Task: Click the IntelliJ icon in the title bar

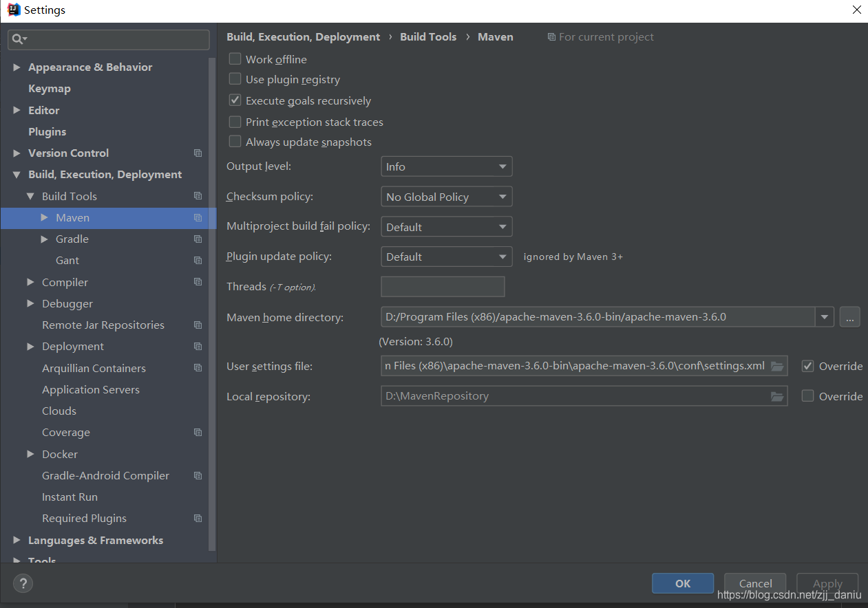Action: pos(13,10)
